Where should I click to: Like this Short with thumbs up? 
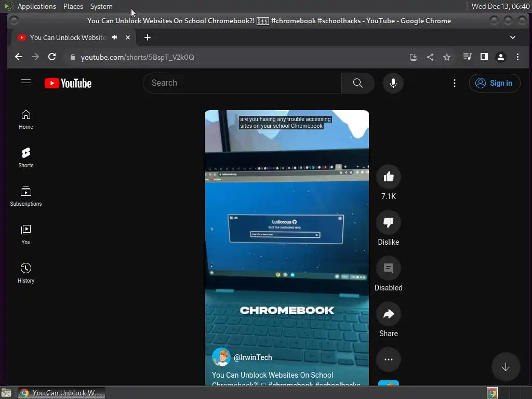[x=388, y=177]
